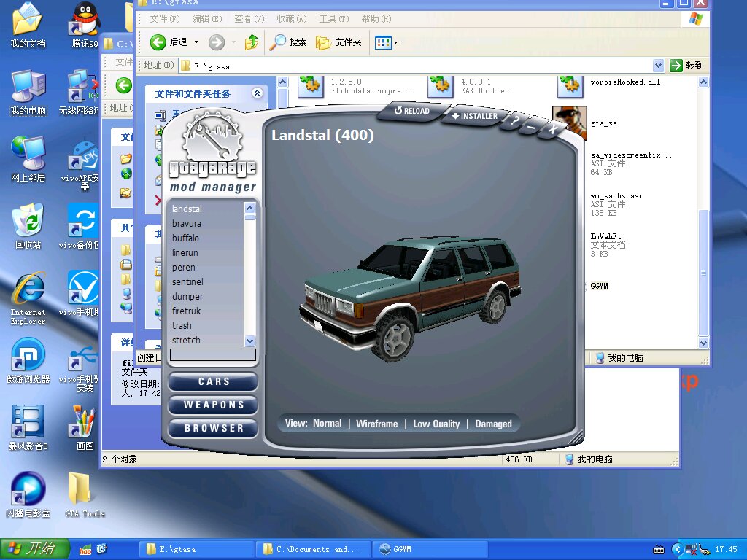Open Internet Explorer desktop icon

pyautogui.click(x=28, y=298)
